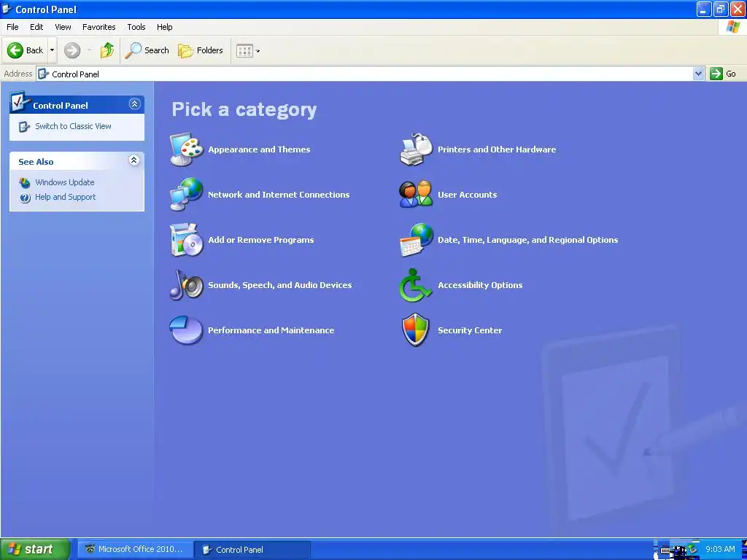
Task: Open the Sounds, Speech, and Audio Devices link
Action: pos(280,285)
